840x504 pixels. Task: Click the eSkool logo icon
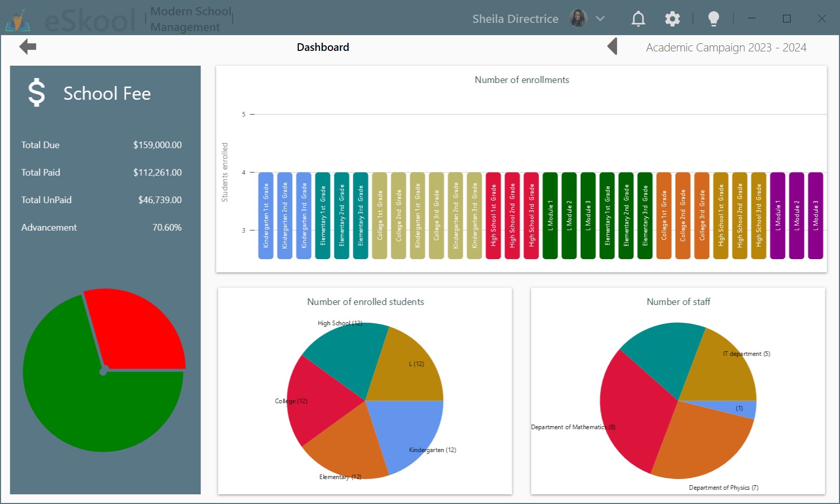click(x=18, y=20)
